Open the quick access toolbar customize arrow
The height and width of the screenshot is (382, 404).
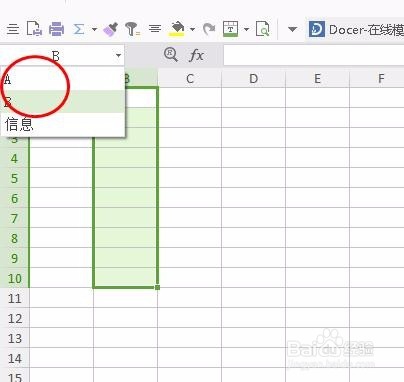coord(292,29)
